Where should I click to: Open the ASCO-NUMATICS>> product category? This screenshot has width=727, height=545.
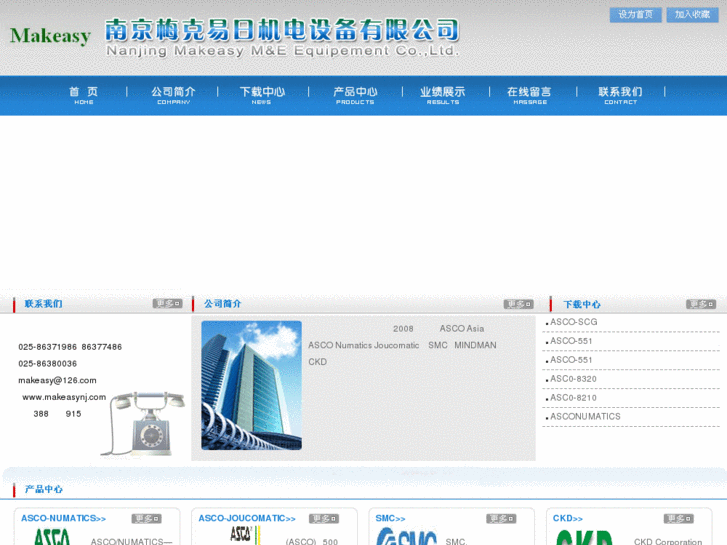click(x=64, y=519)
